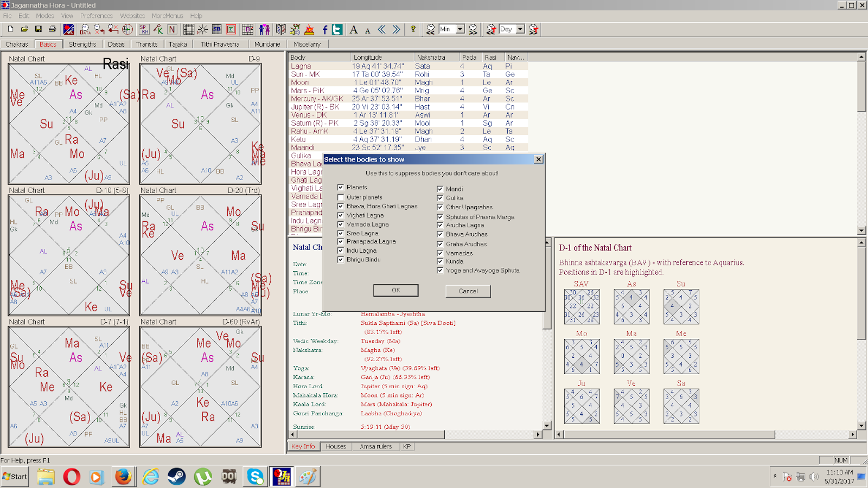Click the clock-back icon left of Min
The height and width of the screenshot is (488, 868).
(431, 29)
